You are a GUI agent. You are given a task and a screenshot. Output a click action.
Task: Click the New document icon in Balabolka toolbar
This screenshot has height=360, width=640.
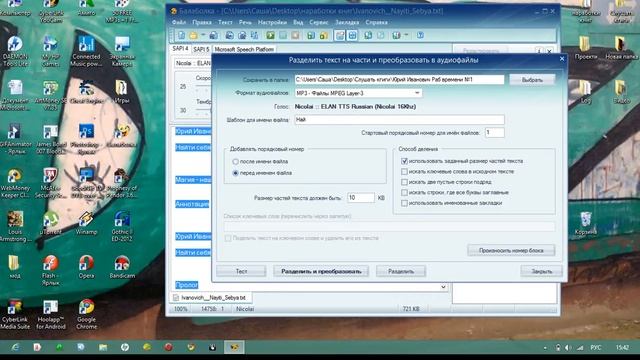tap(181, 36)
